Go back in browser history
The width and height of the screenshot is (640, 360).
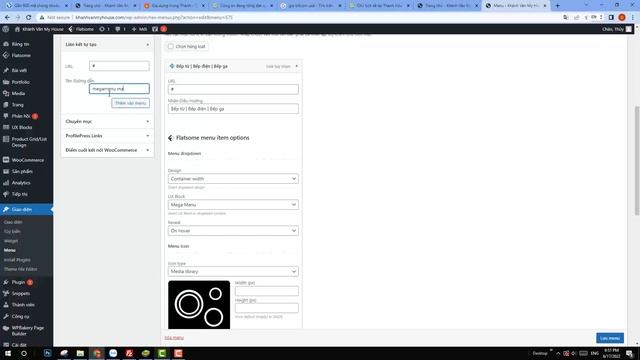(7, 18)
